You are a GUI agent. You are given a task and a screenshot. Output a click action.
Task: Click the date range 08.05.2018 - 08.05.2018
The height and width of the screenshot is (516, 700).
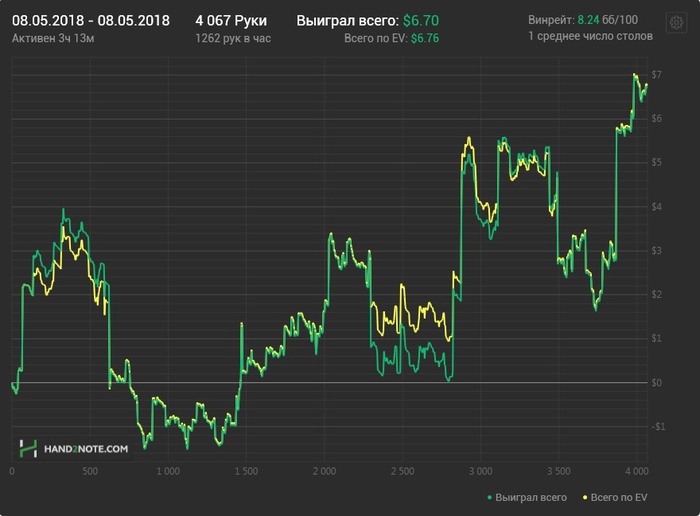[91, 21]
